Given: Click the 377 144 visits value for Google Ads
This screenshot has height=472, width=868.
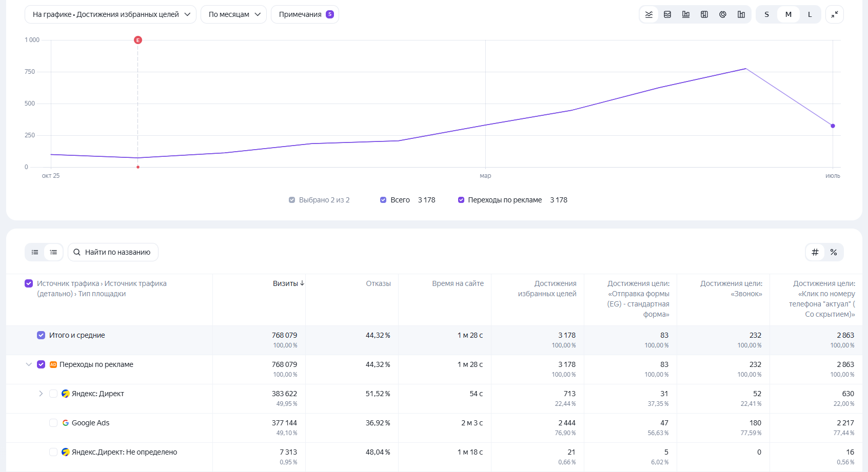Looking at the screenshot, I should click(x=284, y=423).
